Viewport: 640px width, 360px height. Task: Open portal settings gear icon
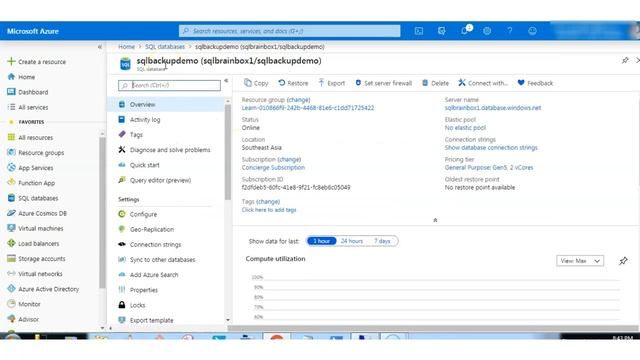487,31
